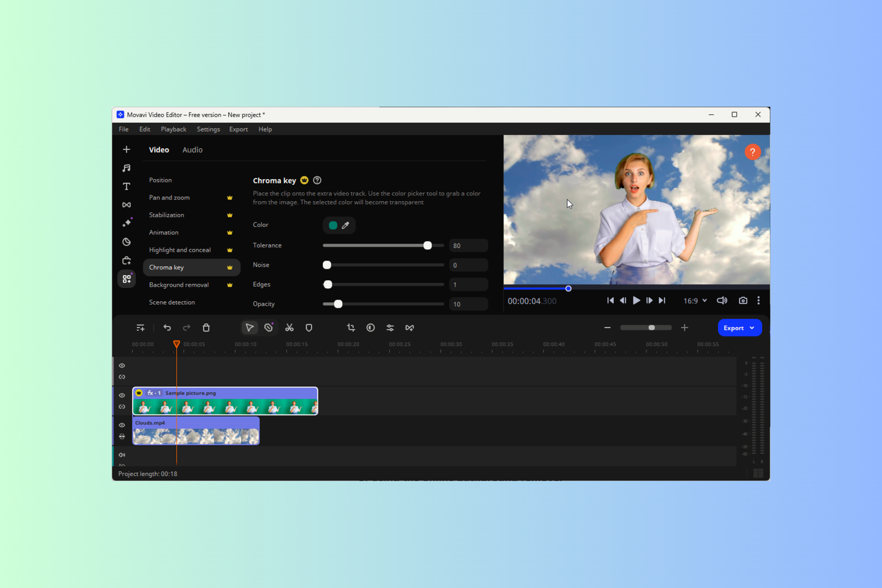Open the Effects sparkle panel icon
The width and height of the screenshot is (882, 588).
(x=126, y=223)
